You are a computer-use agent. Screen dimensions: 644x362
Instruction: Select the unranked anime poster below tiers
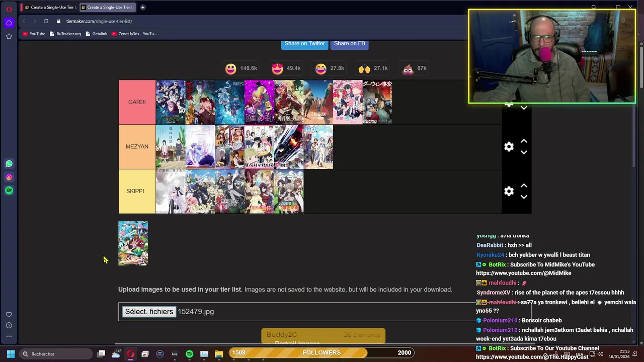133,243
